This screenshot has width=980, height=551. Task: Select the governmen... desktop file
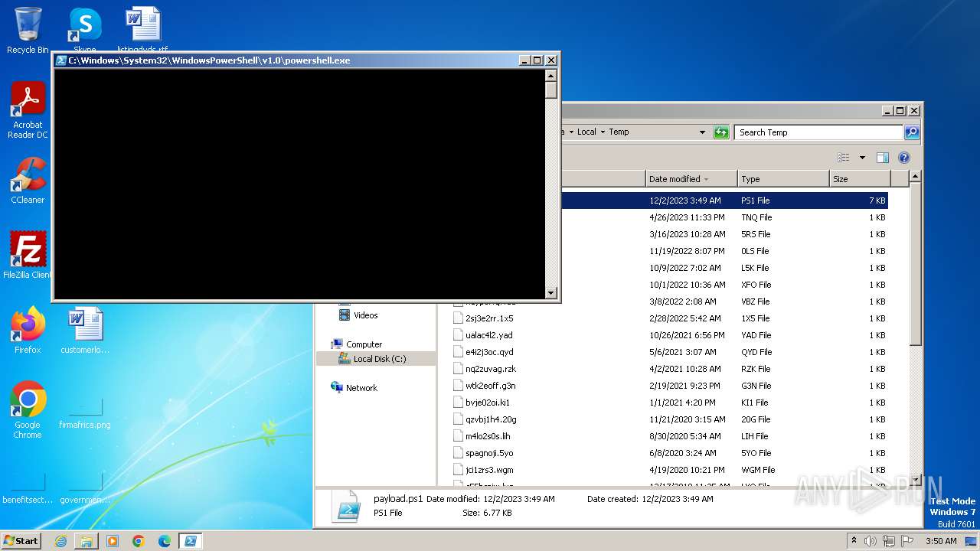tap(85, 487)
